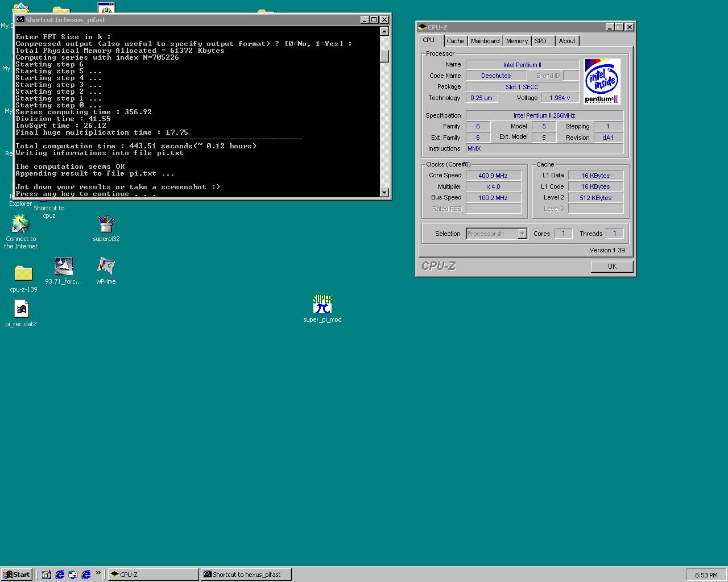Click Series computing time 356.92 line
Viewport: 728px width, 582px height.
pos(84,112)
